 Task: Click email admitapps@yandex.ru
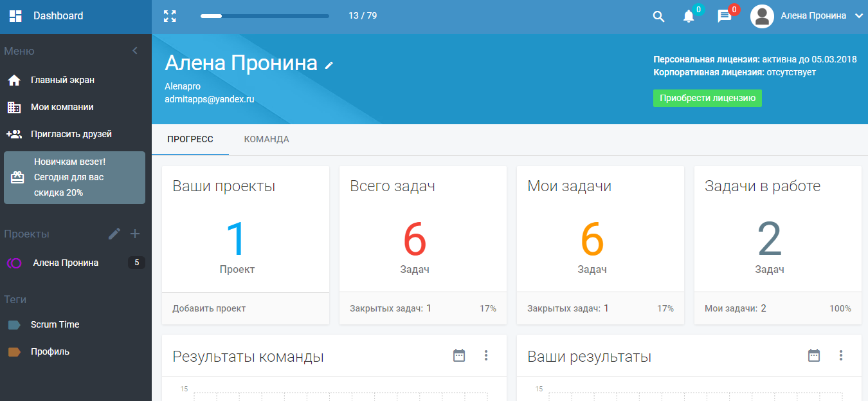click(x=210, y=100)
